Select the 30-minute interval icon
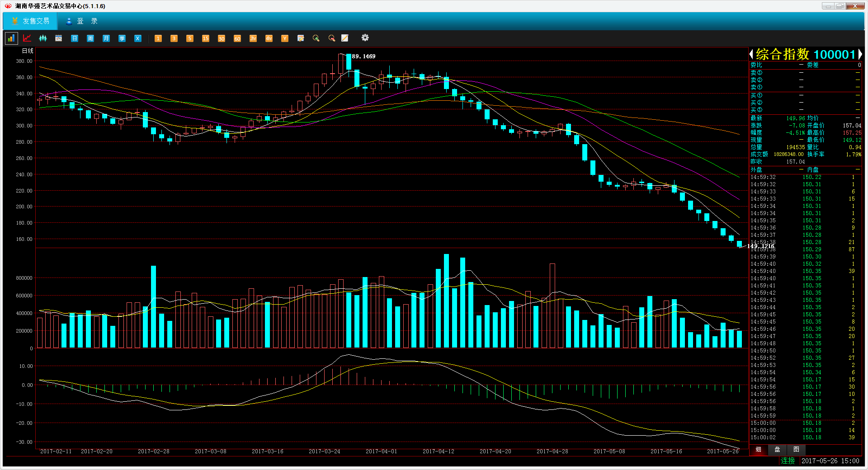This screenshot has height=470, width=868. tap(222, 38)
